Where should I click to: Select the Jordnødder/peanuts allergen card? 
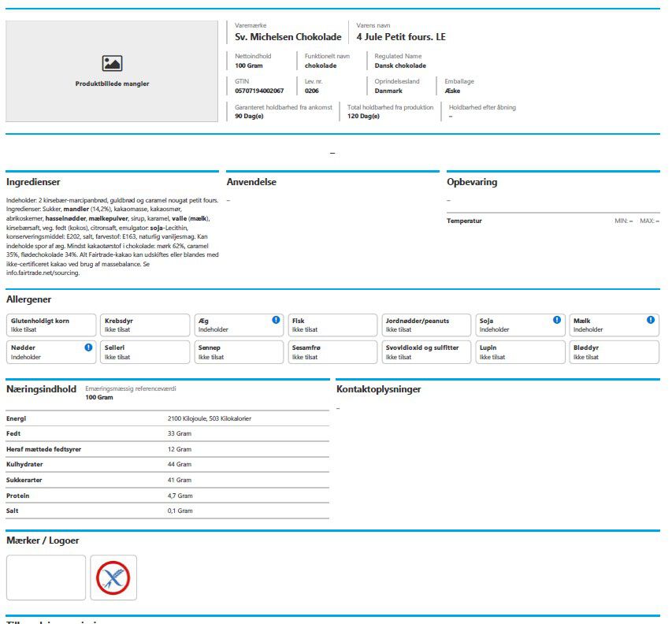[426, 325]
